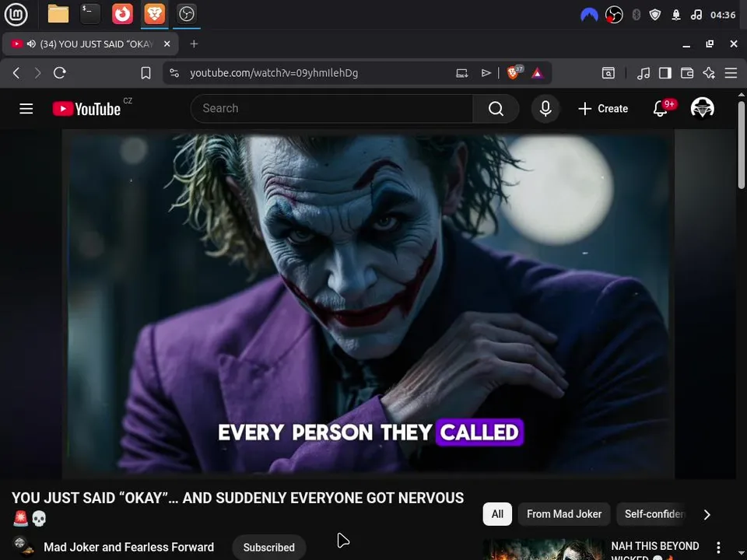747x560 pixels.
Task: Show notifications from the bell tray icon
Action: point(676,15)
